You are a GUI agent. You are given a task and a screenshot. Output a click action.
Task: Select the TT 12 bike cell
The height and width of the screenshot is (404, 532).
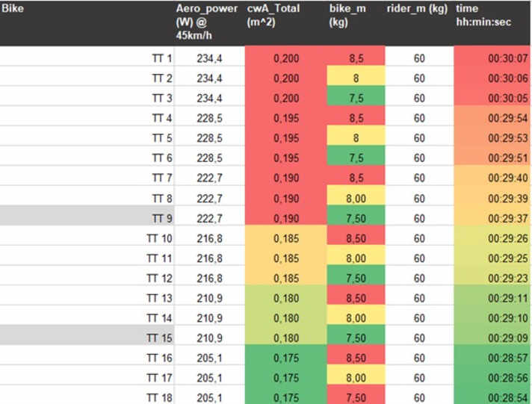159,277
